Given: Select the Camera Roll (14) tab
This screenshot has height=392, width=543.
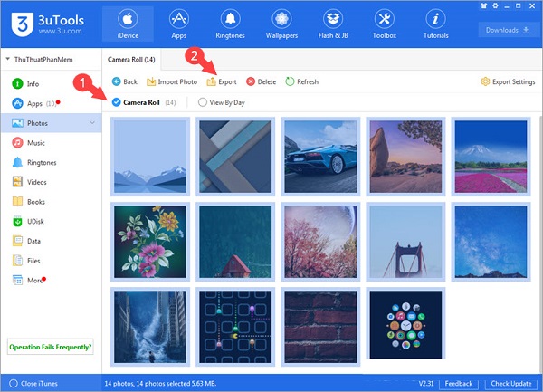Looking at the screenshot, I should 132,59.
